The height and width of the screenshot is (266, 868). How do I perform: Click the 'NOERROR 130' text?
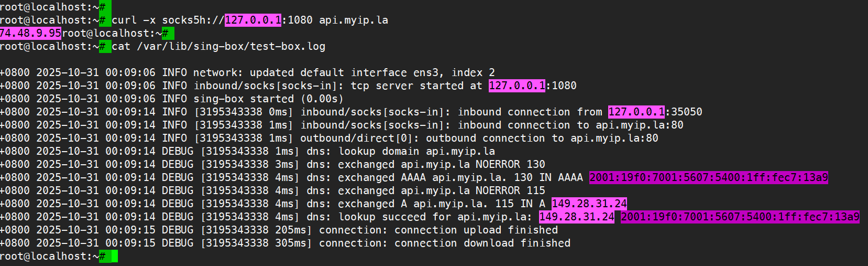510,164
